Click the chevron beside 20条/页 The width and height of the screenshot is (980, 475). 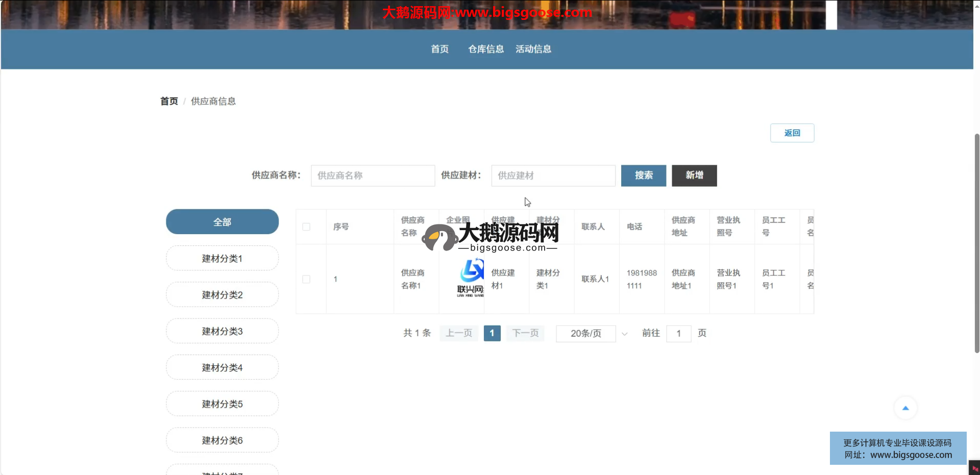(624, 334)
